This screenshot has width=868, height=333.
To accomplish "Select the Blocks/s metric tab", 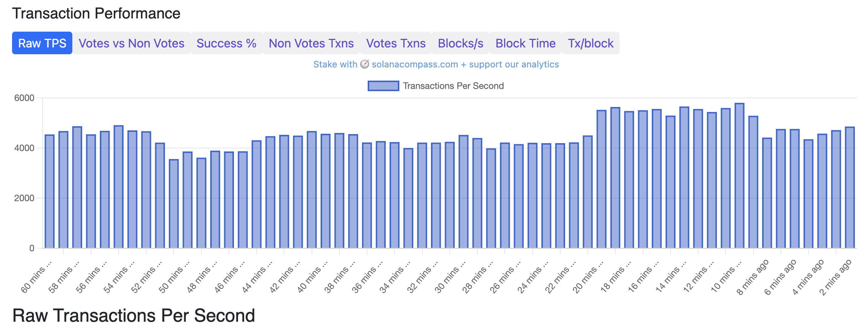I will coord(460,43).
